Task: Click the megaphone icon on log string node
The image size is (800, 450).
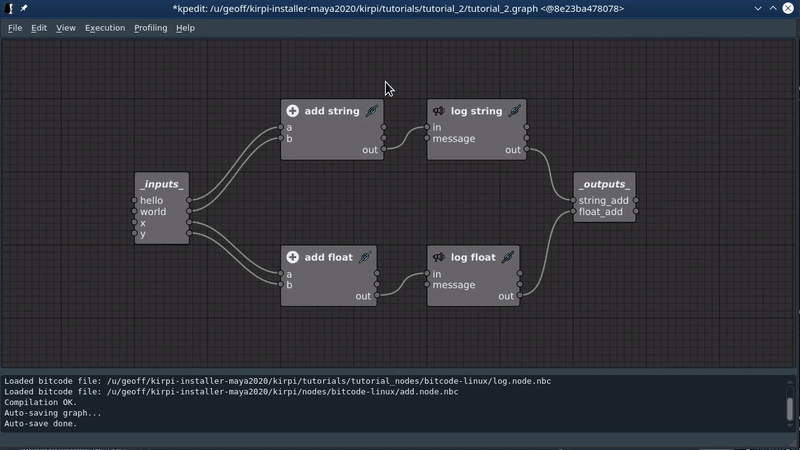Action: pyautogui.click(x=438, y=111)
